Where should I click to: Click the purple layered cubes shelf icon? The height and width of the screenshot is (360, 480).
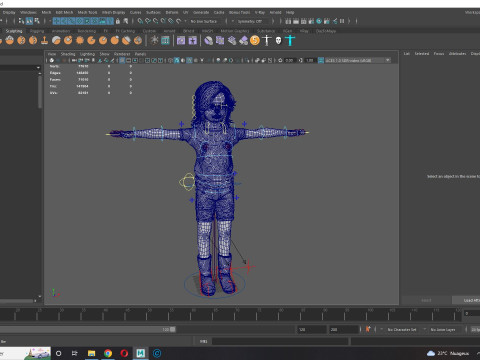click(220, 41)
